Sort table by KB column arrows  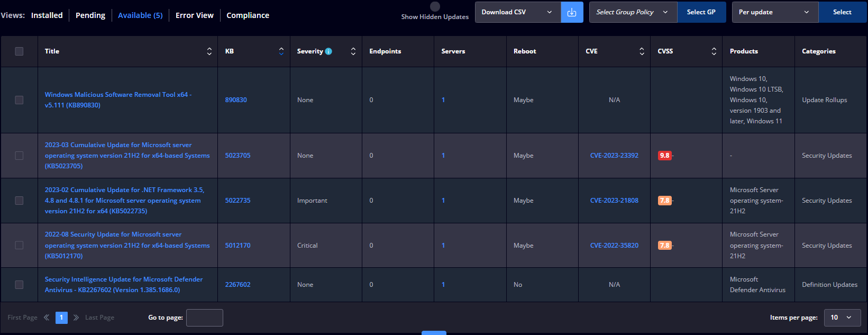click(281, 51)
